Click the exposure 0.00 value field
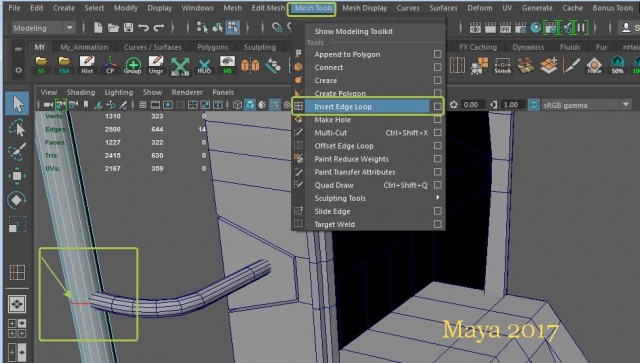 (x=472, y=105)
